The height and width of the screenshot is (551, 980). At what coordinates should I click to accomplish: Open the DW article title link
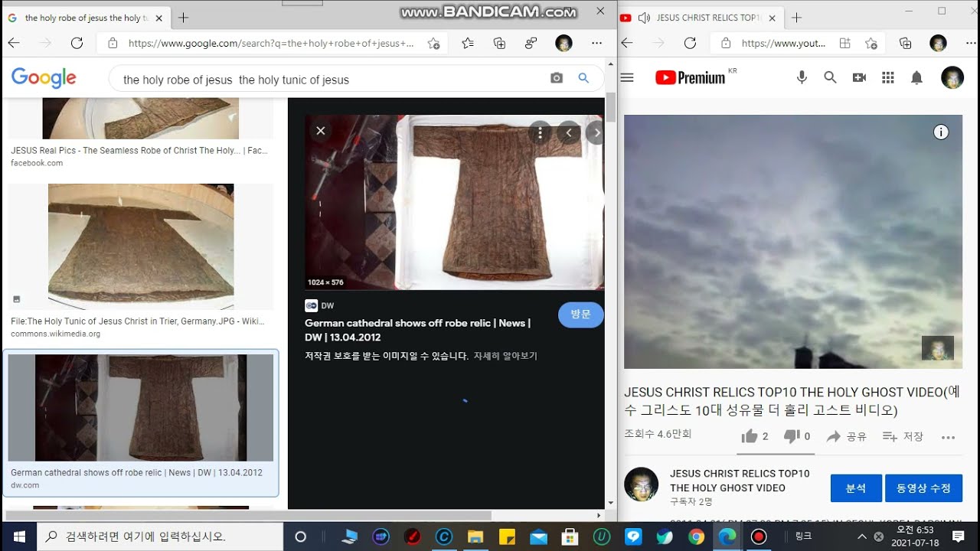(x=418, y=330)
